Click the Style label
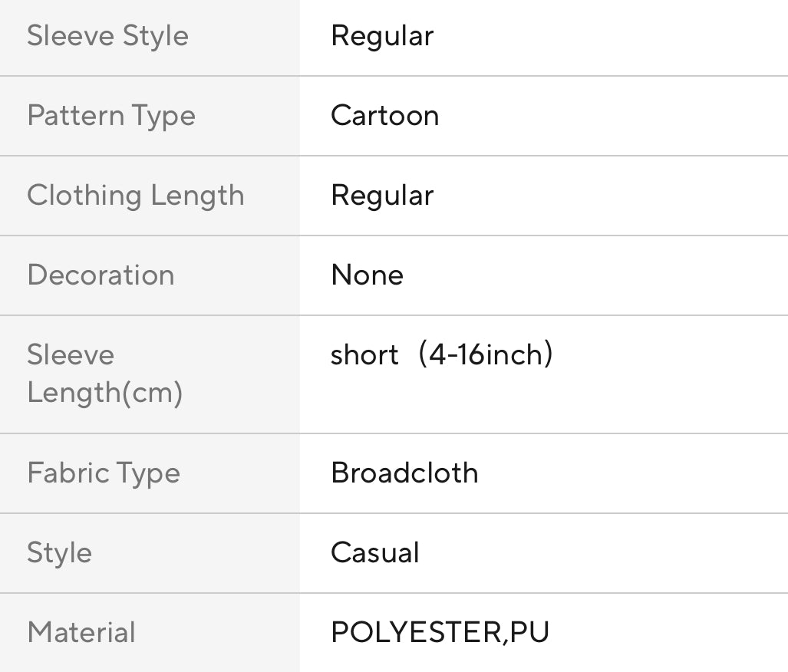Screen dimensions: 788x672 (59, 553)
